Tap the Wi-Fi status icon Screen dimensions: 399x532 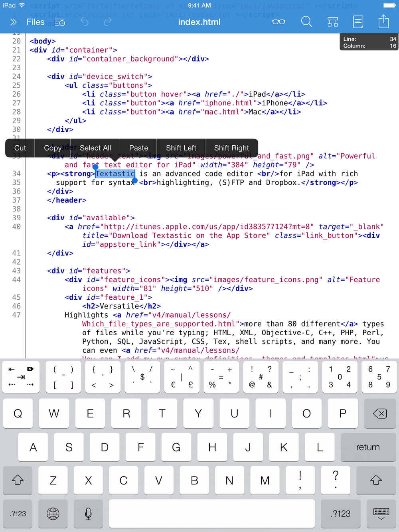pos(22,5)
